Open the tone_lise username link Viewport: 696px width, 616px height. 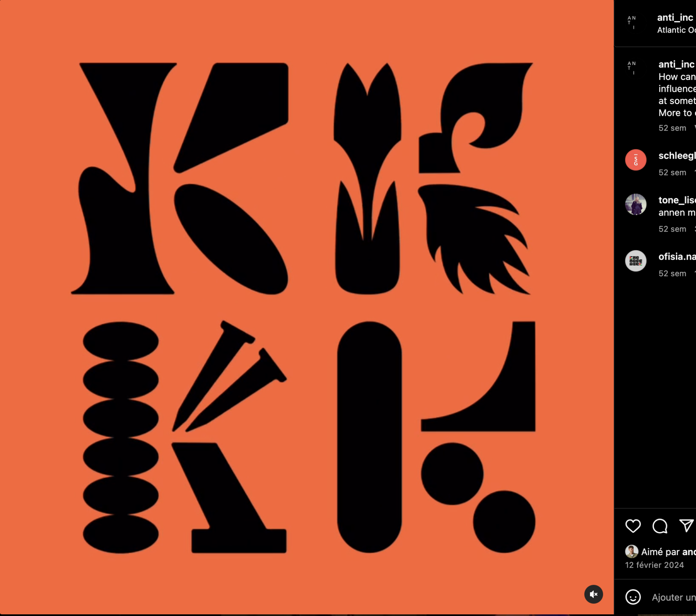(x=677, y=200)
